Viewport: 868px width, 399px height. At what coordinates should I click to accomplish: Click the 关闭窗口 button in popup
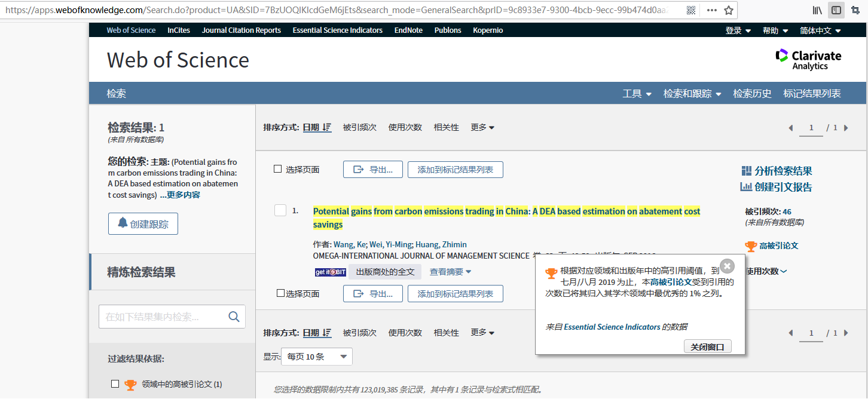point(707,346)
